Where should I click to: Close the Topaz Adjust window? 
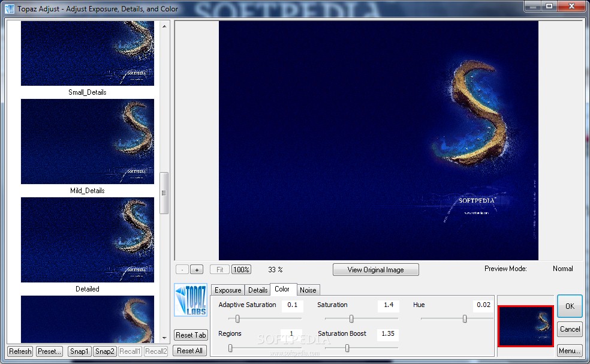pyautogui.click(x=571, y=7)
